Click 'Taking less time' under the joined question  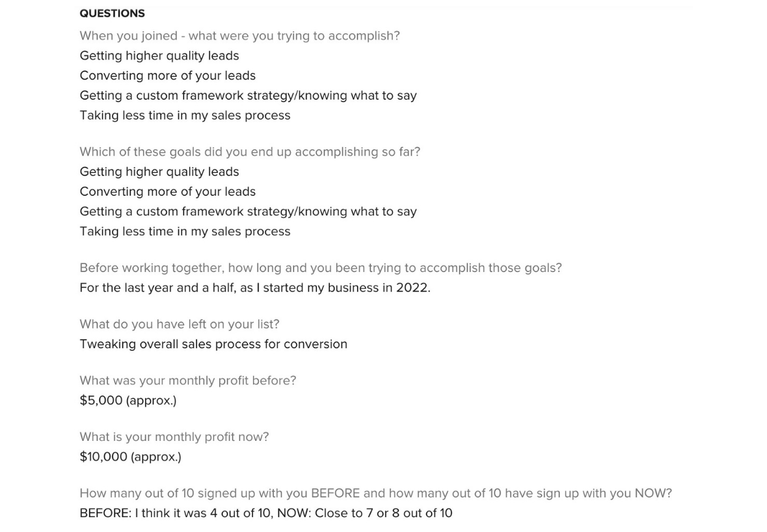click(x=185, y=115)
